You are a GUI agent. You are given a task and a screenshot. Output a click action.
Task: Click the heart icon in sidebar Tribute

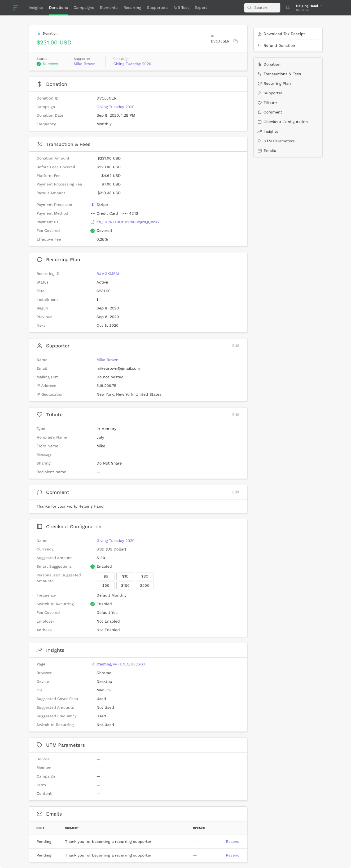(x=260, y=103)
